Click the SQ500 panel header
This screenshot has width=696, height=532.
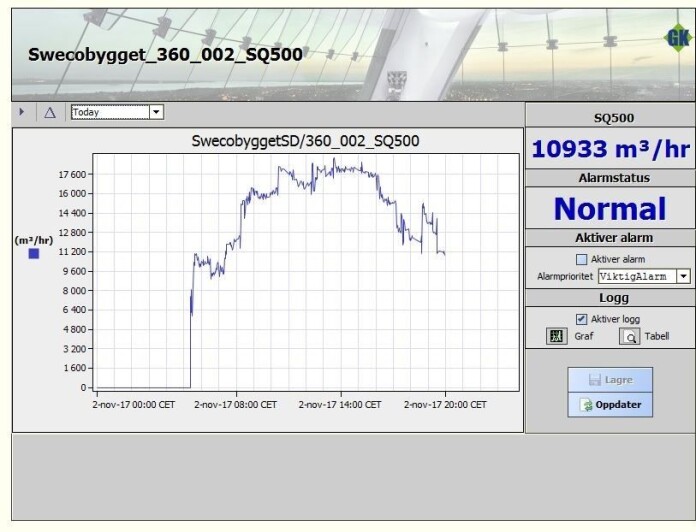click(x=614, y=118)
